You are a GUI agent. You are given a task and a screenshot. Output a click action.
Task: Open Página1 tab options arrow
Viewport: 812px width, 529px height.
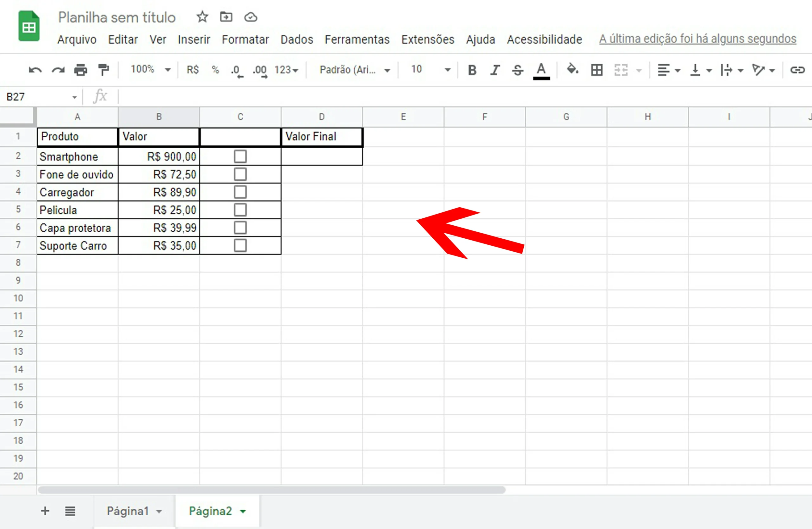[x=159, y=511]
